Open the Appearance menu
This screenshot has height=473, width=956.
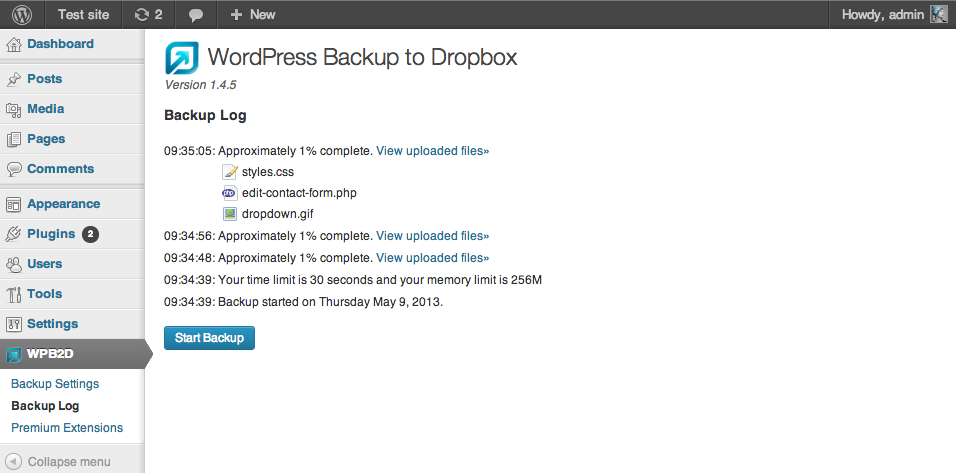click(63, 204)
